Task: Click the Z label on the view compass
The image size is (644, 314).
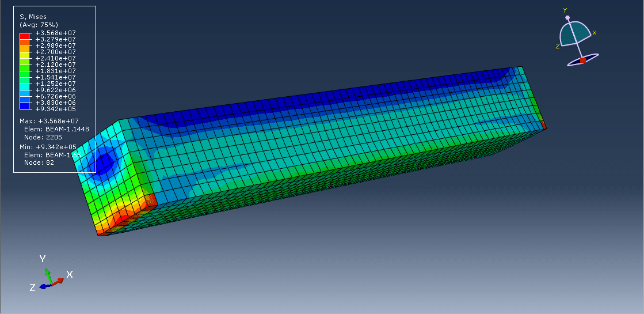Action: tap(558, 46)
